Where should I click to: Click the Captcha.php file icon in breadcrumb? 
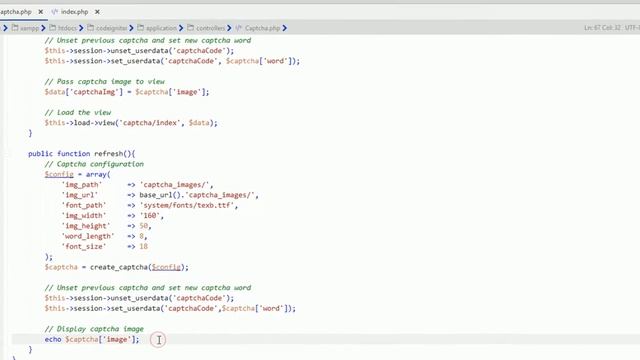239,28
